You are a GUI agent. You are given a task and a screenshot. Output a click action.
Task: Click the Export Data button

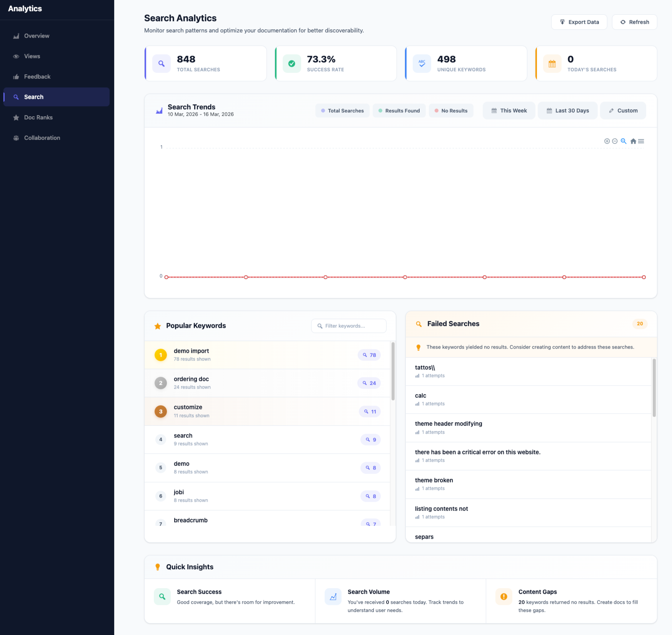point(579,22)
